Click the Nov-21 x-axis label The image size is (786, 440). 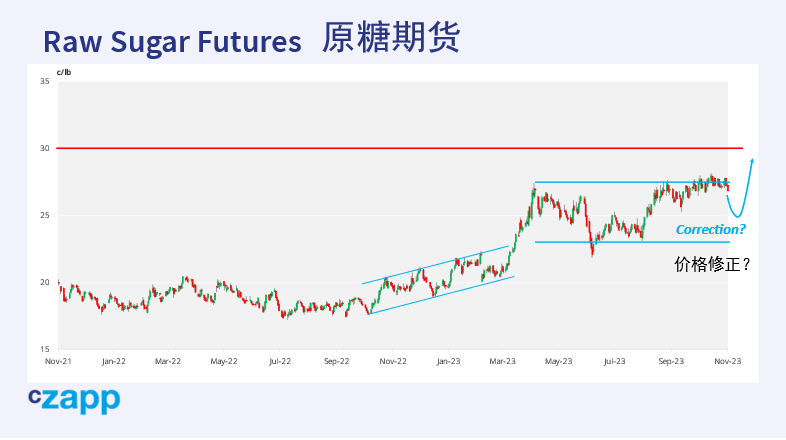(58, 360)
